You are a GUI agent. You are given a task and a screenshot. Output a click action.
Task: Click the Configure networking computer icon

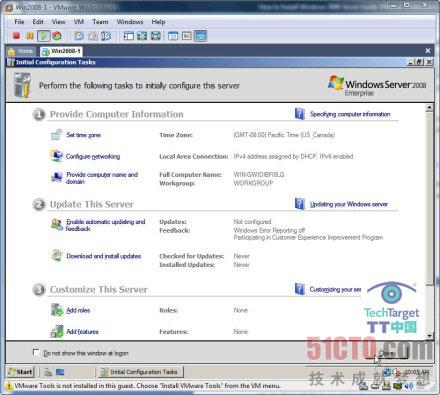click(x=57, y=156)
